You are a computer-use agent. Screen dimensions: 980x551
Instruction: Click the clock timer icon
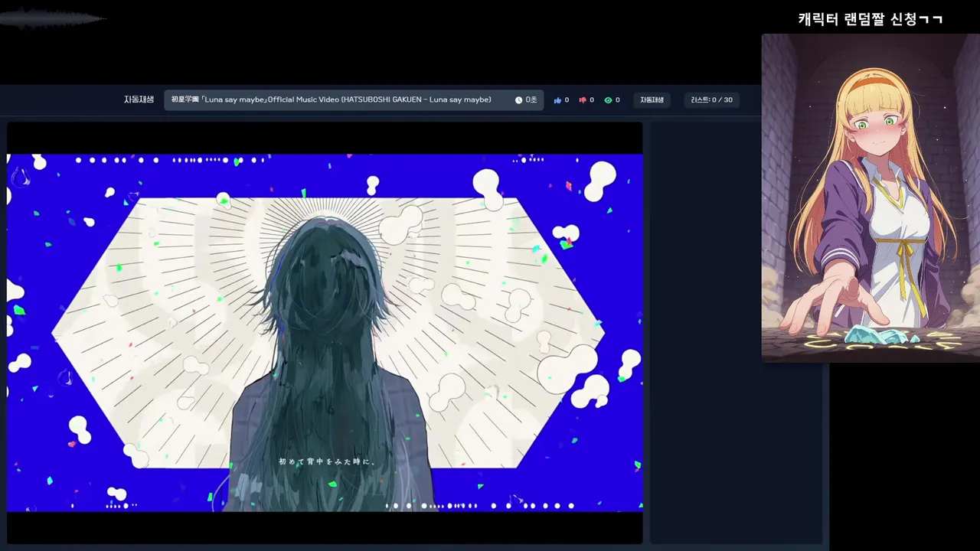(518, 100)
